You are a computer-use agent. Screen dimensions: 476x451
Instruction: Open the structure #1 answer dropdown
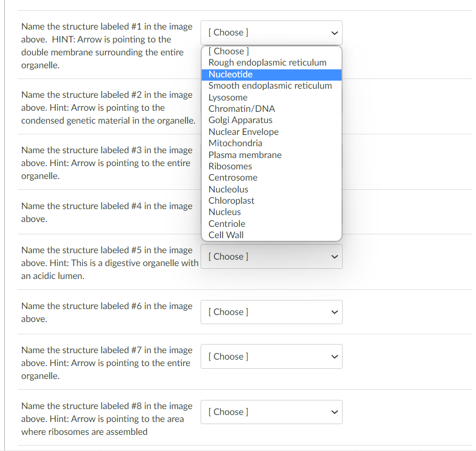pos(272,33)
